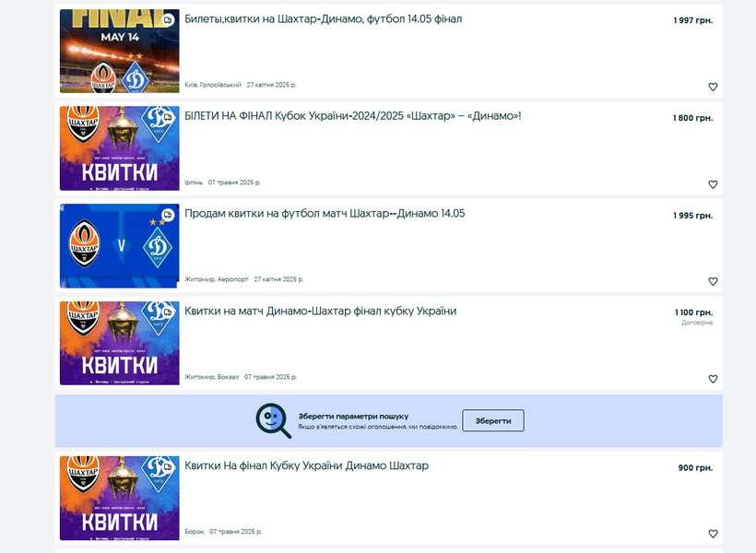Click the price 1 800 грн.
This screenshot has height=553, width=756.
pos(692,118)
